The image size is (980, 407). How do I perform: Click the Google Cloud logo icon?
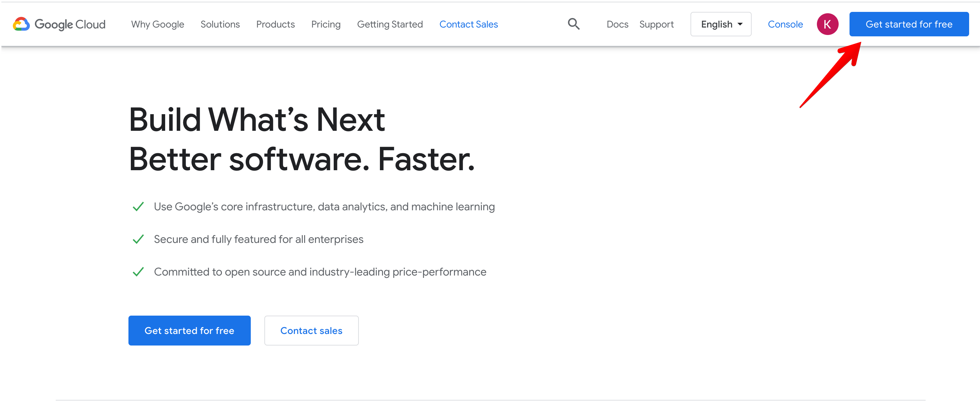21,24
